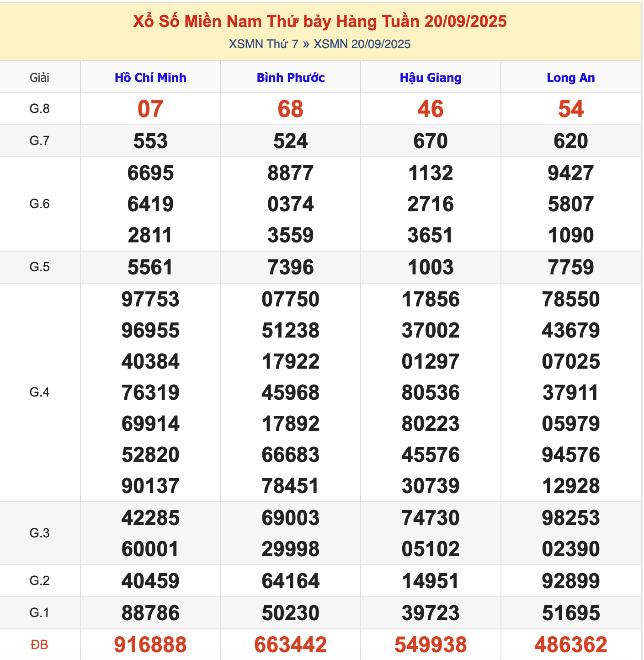Select G.4 number 45576 in Hậu Giang
The image size is (644, 660).
[431, 455]
